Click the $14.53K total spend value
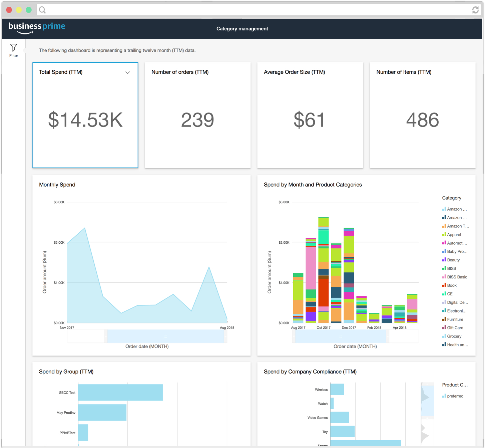This screenshot has height=448, width=485. (x=85, y=120)
